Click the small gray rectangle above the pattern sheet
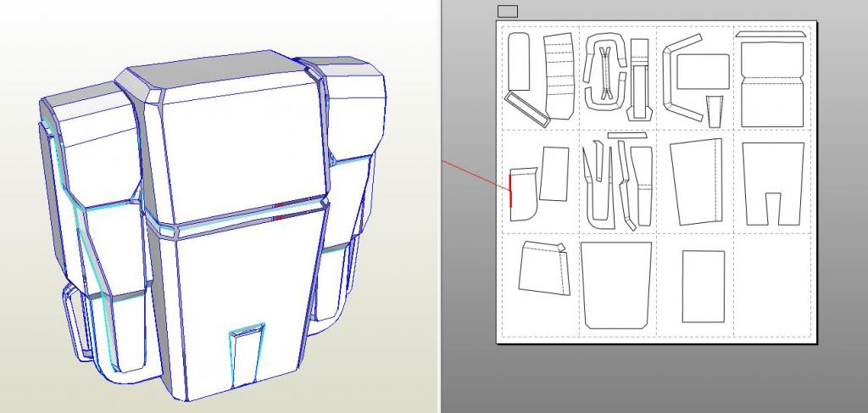The height and width of the screenshot is (413, 868). (x=508, y=11)
